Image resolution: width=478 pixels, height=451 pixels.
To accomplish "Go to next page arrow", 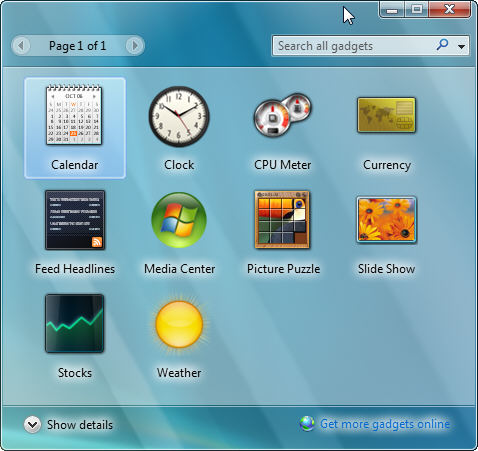I will [134, 45].
